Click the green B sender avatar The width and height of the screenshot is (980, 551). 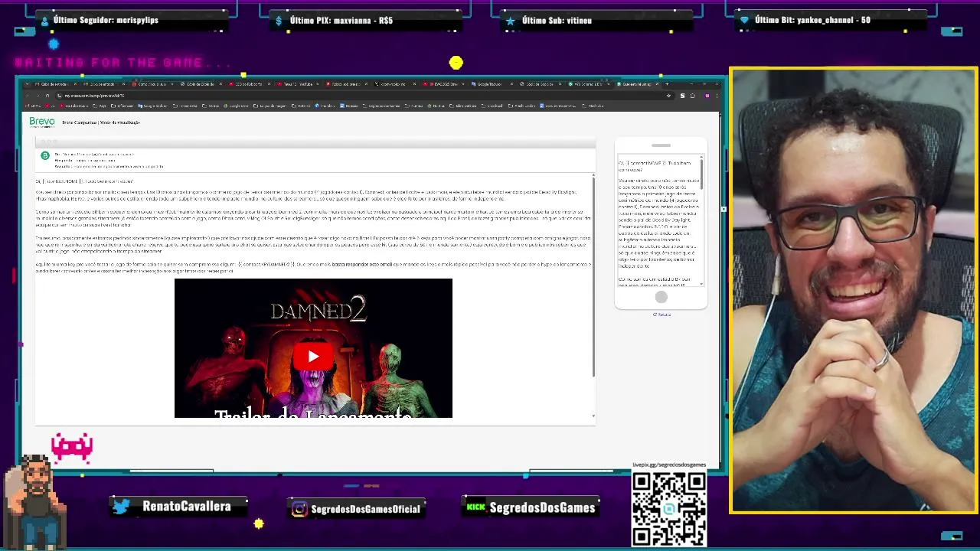pos(45,156)
